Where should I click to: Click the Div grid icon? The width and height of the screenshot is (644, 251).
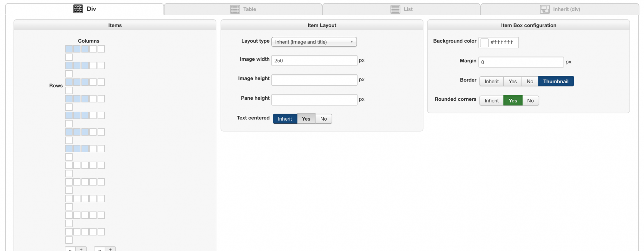tap(78, 9)
